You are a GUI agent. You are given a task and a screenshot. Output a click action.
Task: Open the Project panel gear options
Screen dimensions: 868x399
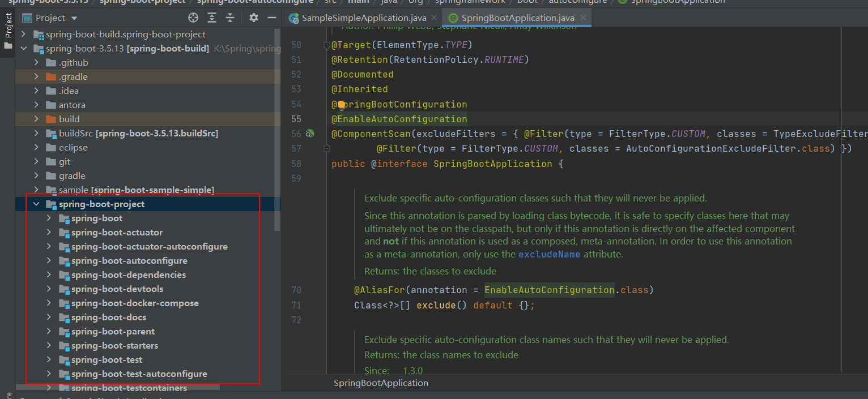[x=254, y=18]
